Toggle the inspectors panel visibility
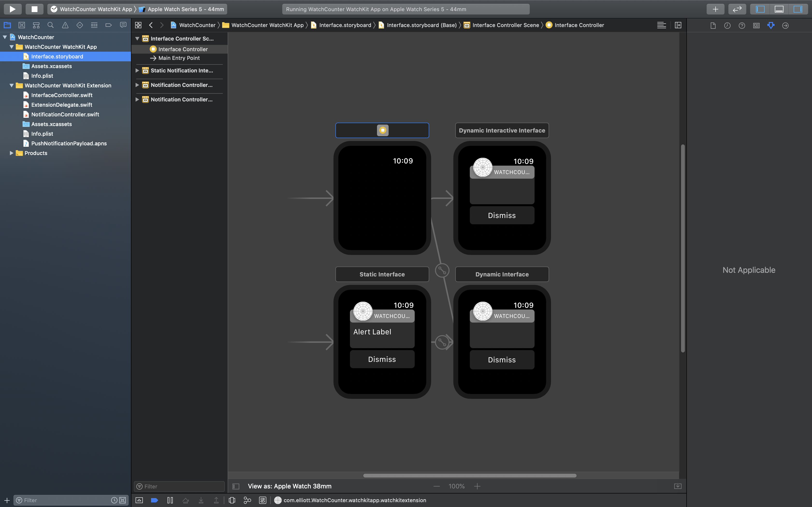This screenshot has width=812, height=507. (x=797, y=9)
